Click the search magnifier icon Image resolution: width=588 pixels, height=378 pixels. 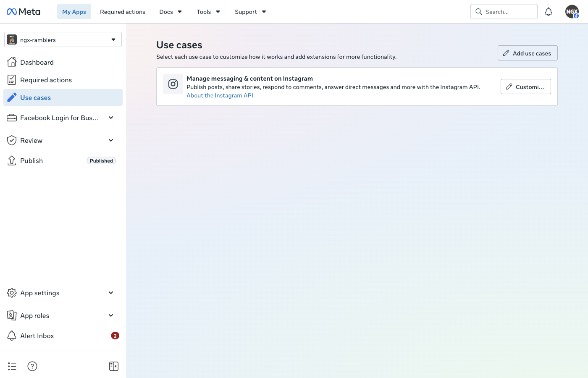pos(478,12)
